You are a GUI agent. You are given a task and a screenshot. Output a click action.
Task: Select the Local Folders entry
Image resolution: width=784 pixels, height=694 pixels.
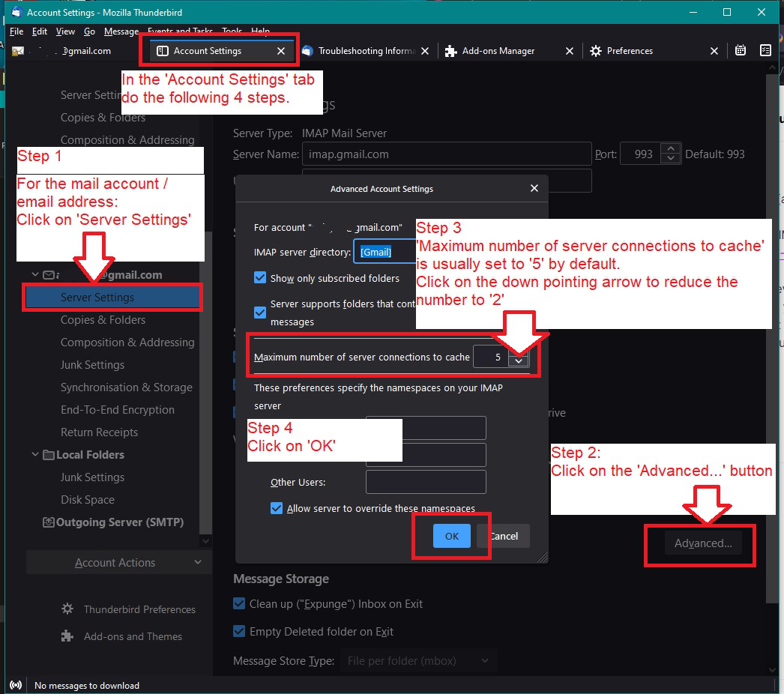[x=90, y=455]
